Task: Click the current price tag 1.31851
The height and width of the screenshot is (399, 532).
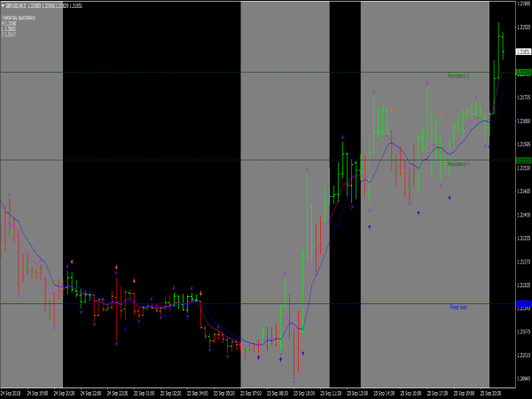Action: [523, 51]
